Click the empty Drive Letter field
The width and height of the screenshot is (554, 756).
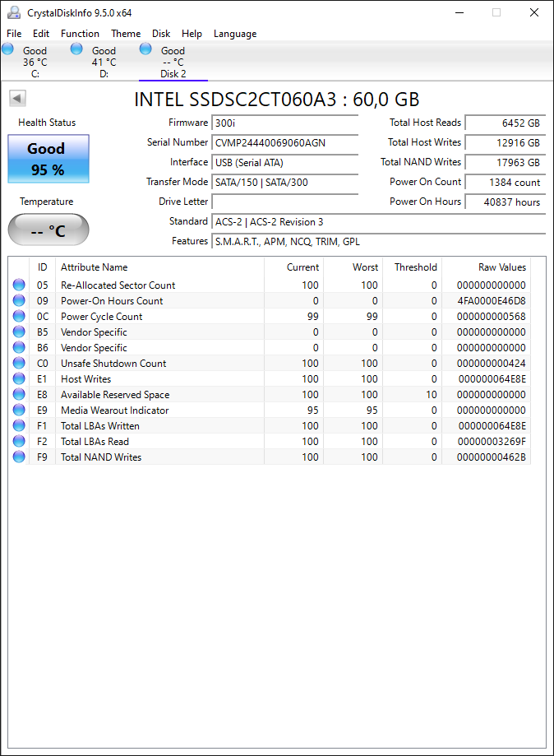pos(284,202)
